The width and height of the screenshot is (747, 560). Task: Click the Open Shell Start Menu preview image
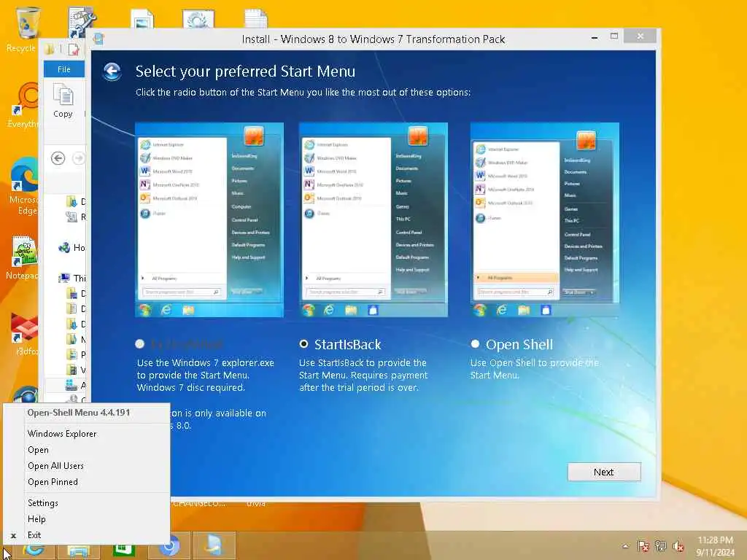click(544, 220)
